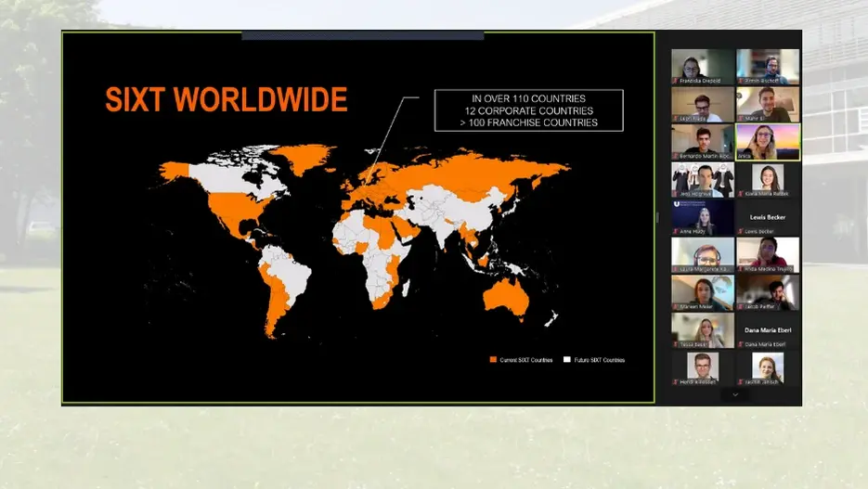
Task: Click the orange Current SIXT Countries legend swatch
Action: [x=493, y=360]
